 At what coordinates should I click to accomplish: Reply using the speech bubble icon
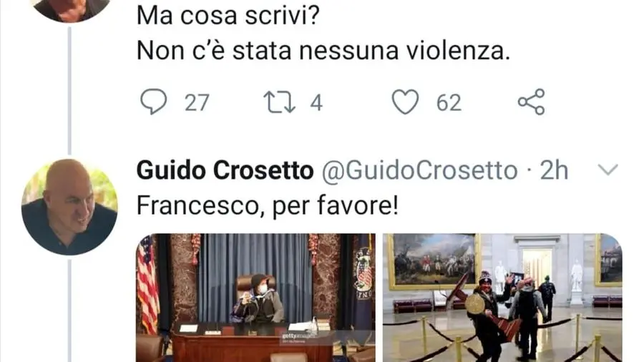(x=154, y=102)
